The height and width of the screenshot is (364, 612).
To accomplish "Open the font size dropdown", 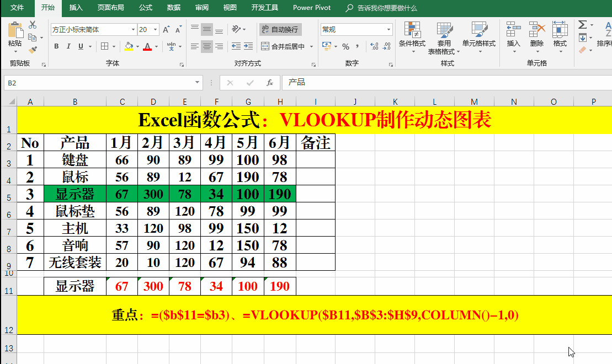I will (x=156, y=30).
